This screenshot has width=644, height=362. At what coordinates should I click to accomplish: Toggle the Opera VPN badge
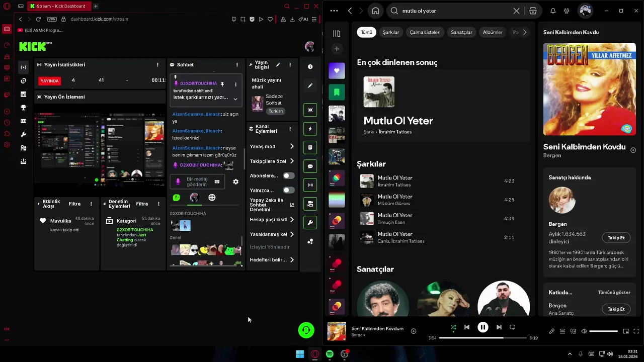(52, 19)
